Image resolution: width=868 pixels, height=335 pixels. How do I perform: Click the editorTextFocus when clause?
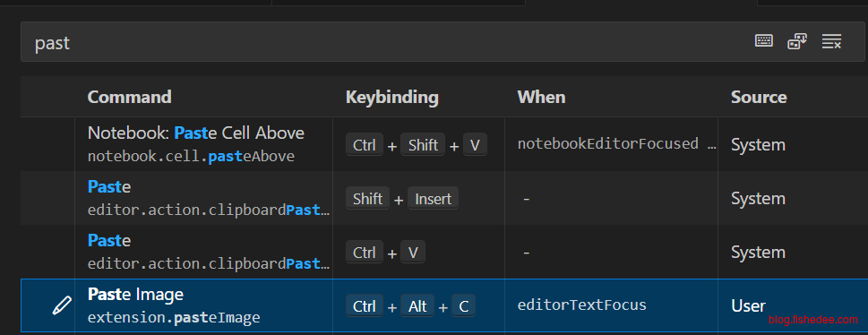(582, 305)
